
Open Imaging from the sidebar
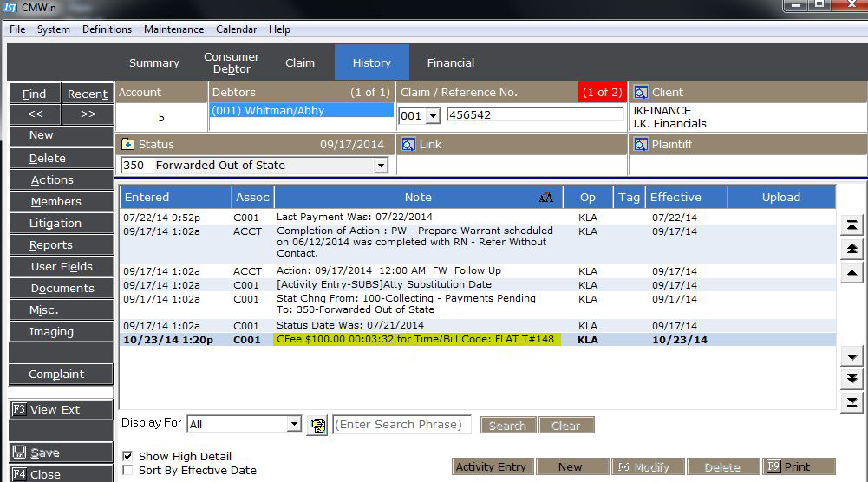(61, 331)
